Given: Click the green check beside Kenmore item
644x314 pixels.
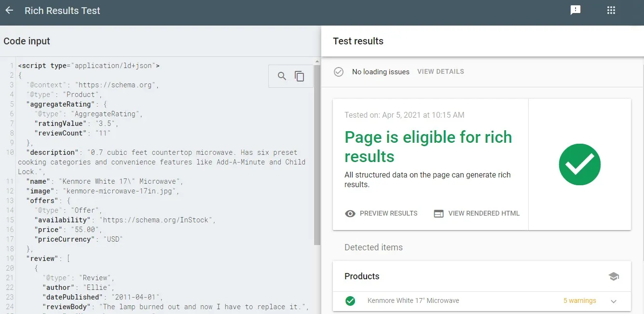Looking at the screenshot, I should 350,301.
